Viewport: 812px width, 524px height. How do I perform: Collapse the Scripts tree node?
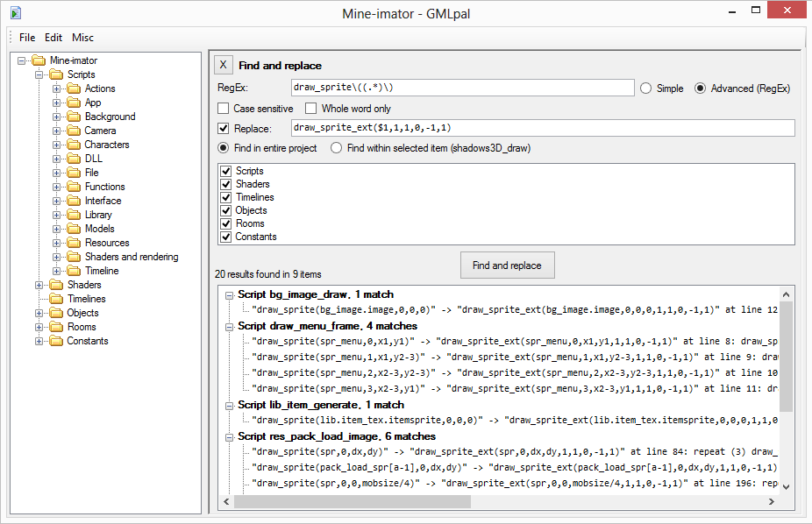(x=39, y=74)
